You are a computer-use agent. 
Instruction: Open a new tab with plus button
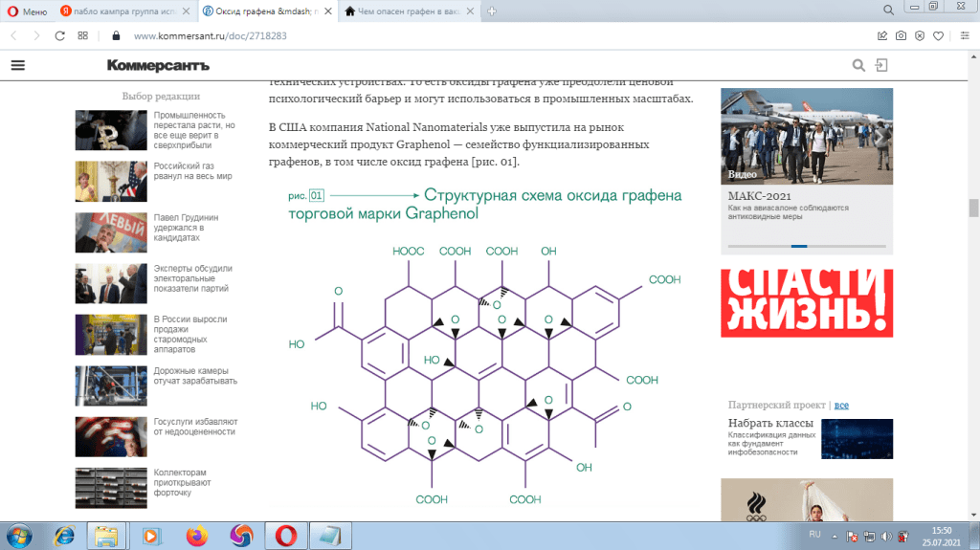click(492, 11)
